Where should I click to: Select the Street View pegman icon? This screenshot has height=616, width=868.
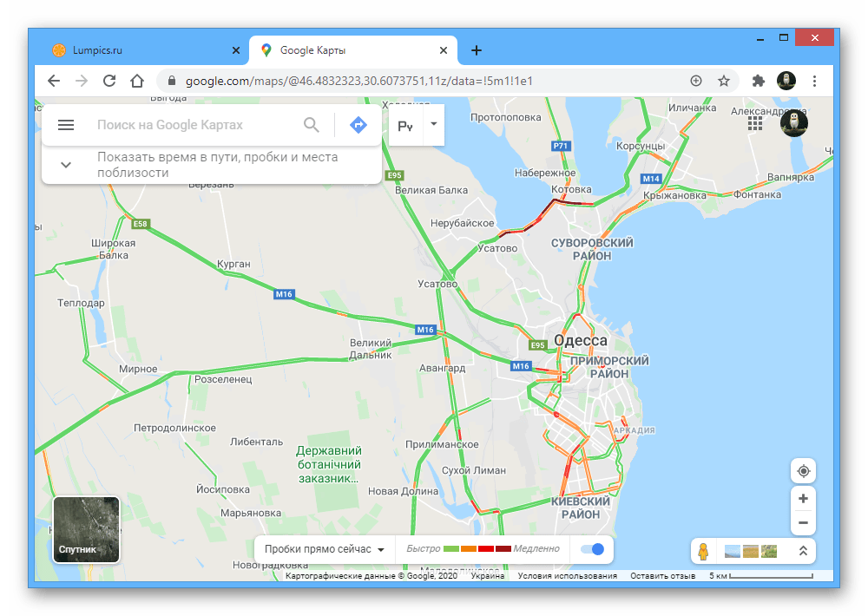pos(703,551)
